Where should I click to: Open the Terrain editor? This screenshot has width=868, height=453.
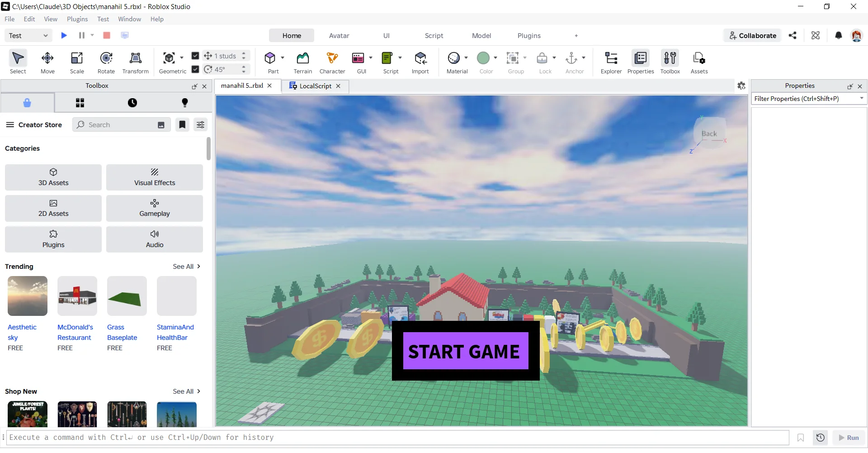point(303,62)
